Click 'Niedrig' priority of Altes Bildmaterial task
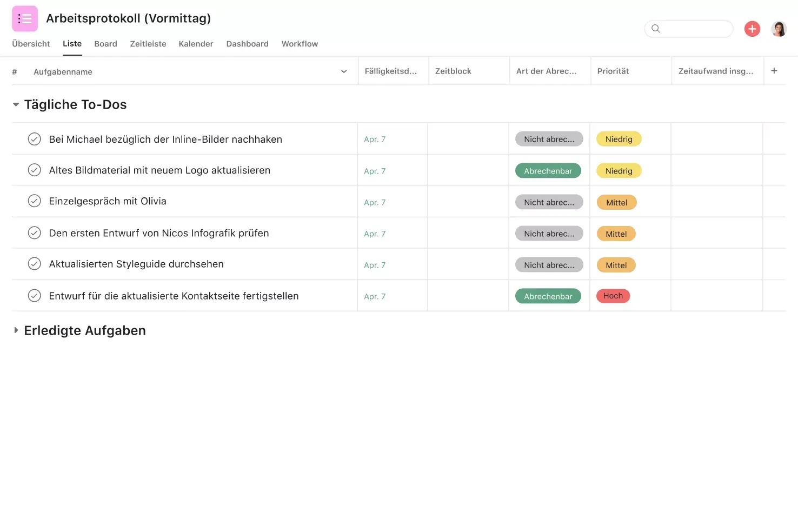Image resolution: width=798 pixels, height=532 pixels. (x=619, y=171)
